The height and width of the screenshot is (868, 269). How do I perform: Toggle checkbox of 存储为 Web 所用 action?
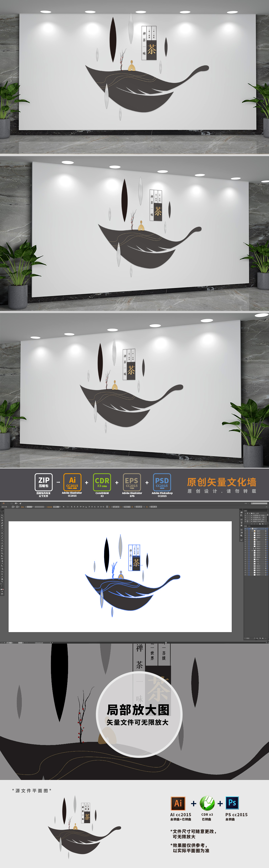245,521
